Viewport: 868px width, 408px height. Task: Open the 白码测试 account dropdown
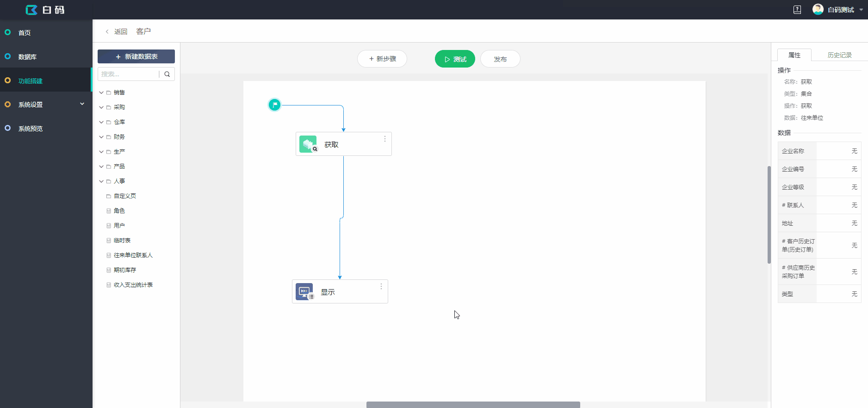861,10
